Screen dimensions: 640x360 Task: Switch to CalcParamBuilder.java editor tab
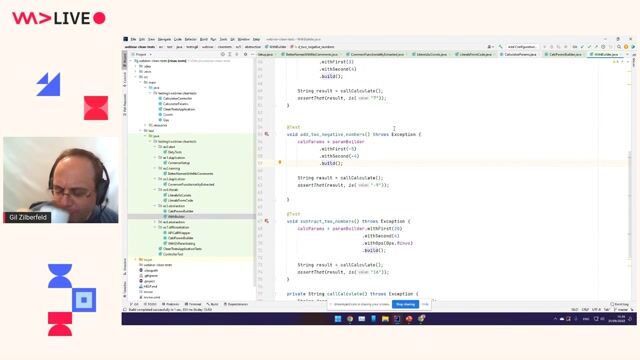click(565, 54)
